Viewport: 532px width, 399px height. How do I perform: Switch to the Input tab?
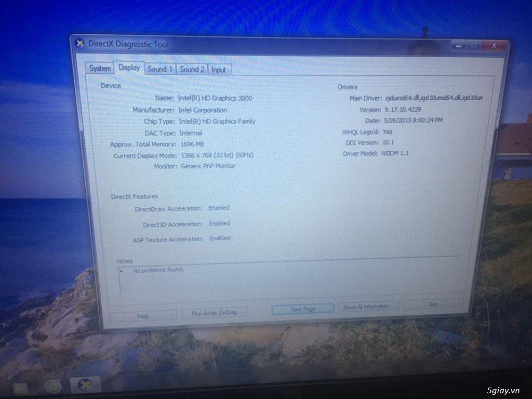(219, 70)
